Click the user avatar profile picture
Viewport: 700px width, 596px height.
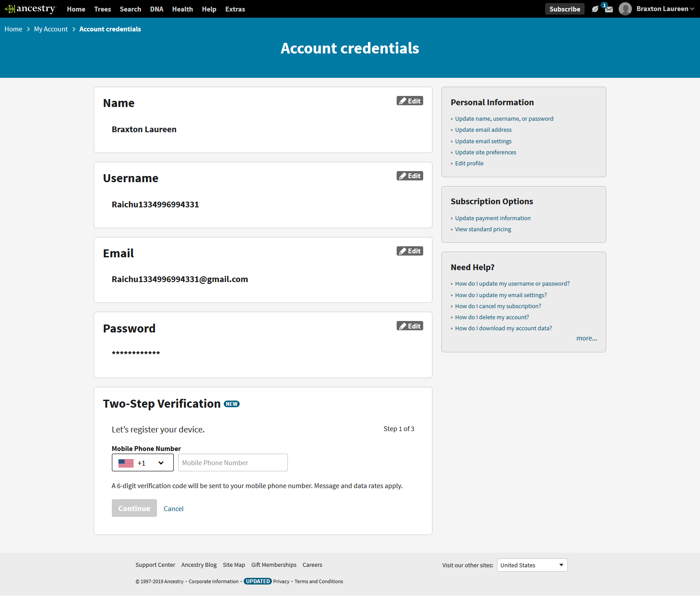coord(625,9)
